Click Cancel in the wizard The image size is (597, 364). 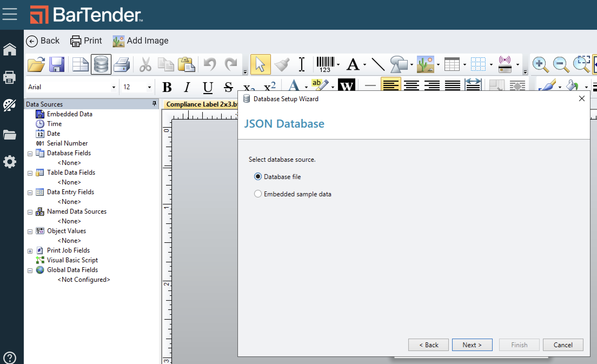pos(563,345)
